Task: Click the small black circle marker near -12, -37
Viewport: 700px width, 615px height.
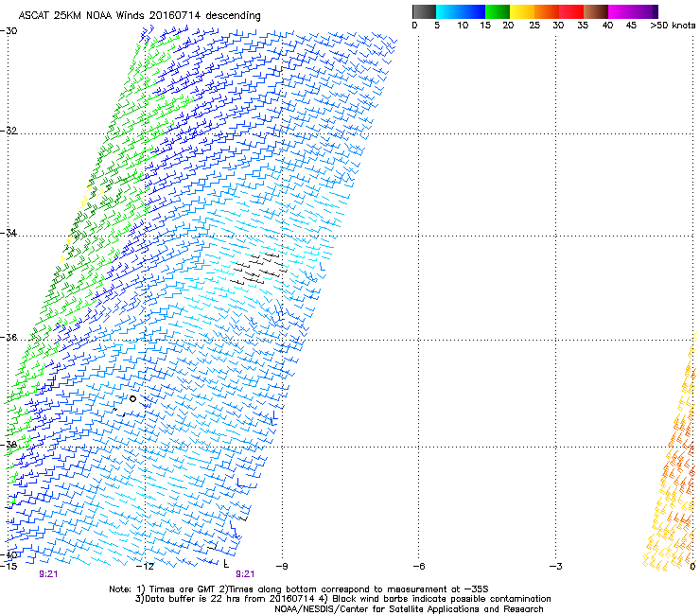Action: point(132,399)
